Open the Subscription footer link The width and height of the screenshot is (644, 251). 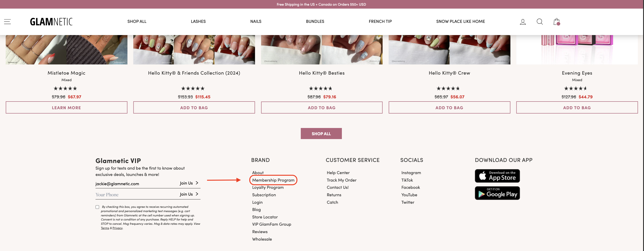(x=264, y=195)
